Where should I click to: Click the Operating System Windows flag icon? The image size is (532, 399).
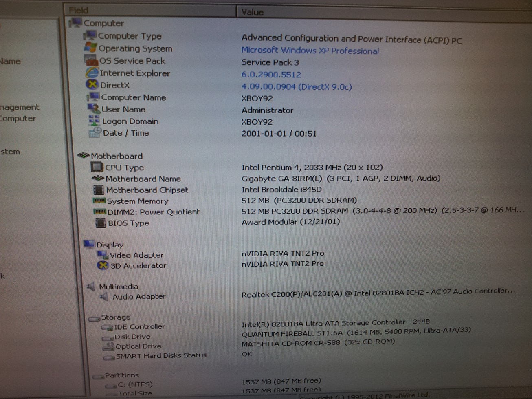[90, 48]
